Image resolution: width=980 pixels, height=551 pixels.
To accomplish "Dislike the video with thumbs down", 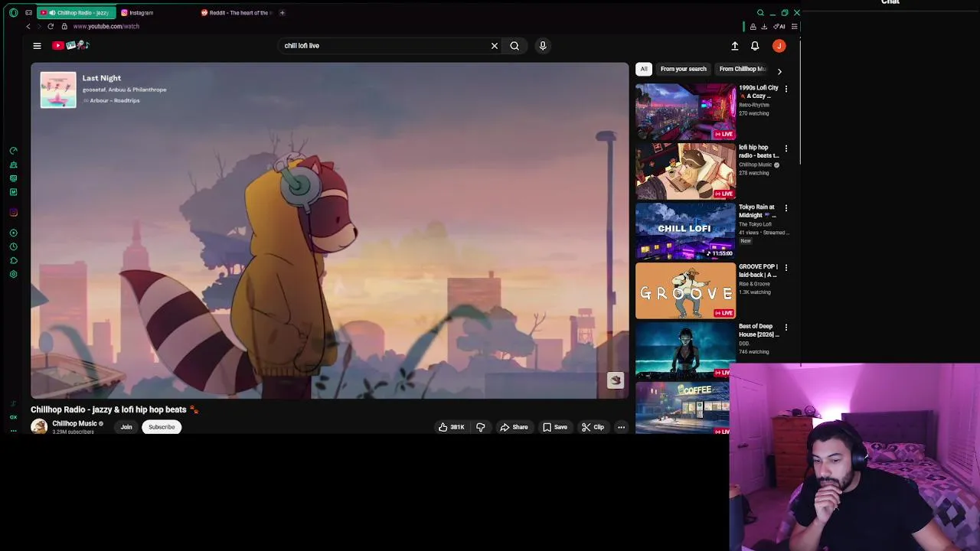I will tap(481, 427).
